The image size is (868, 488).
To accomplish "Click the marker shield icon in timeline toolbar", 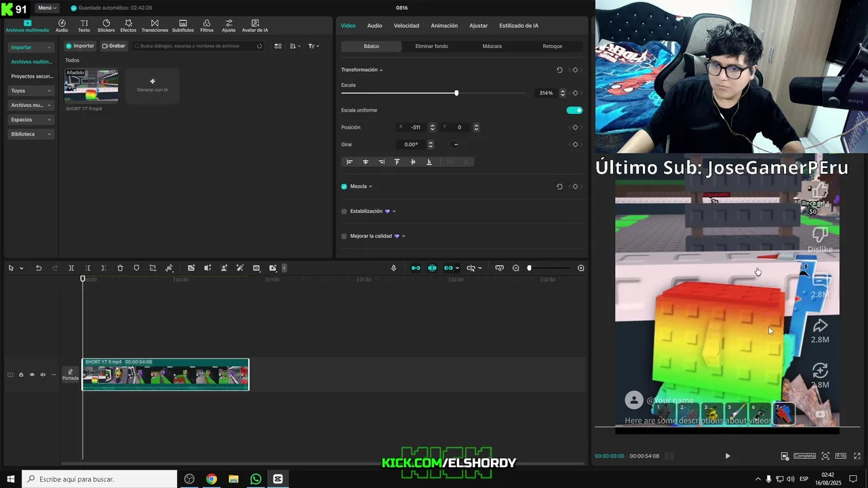I will click(136, 268).
